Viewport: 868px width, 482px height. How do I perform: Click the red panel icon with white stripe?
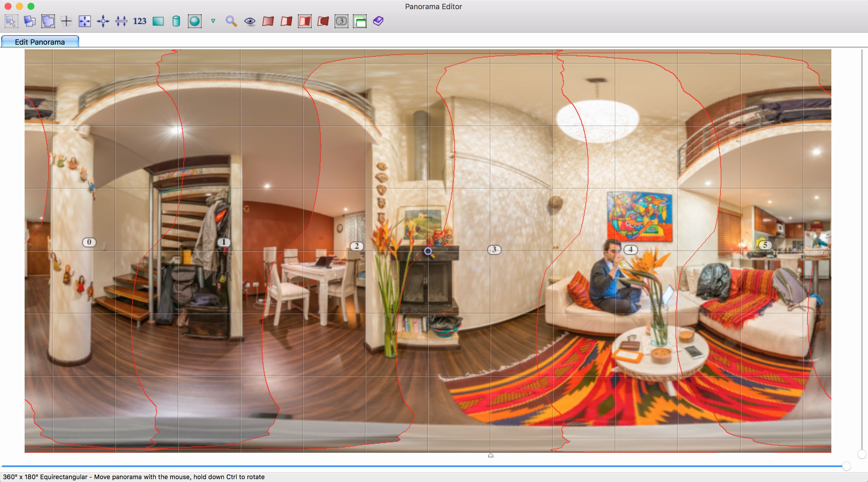[x=286, y=21]
